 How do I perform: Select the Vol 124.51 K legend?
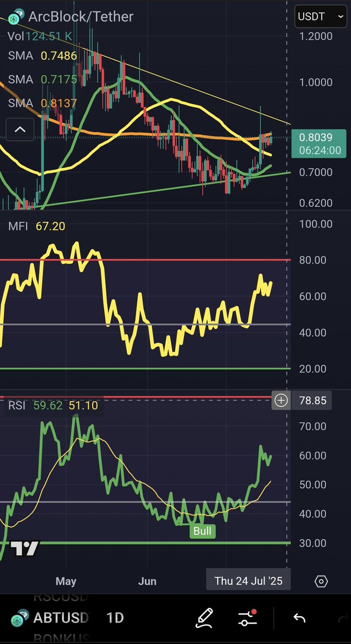pos(40,36)
